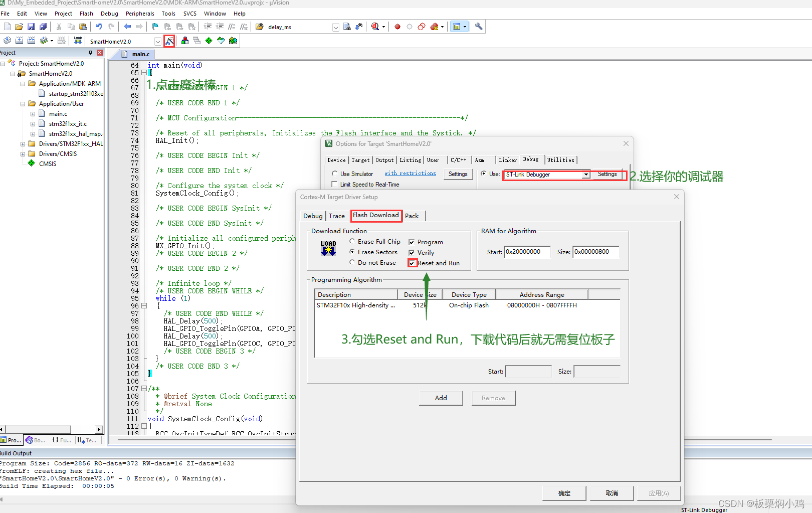Collapse the Application/MDK-ARM folder in Project tree
Viewport: 812px width, 513px height.
point(23,83)
